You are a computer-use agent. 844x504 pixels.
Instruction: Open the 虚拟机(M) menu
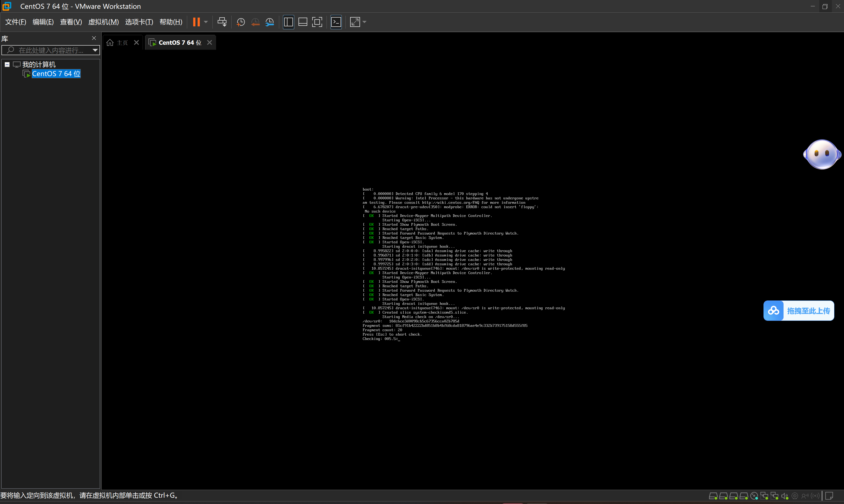pos(104,22)
